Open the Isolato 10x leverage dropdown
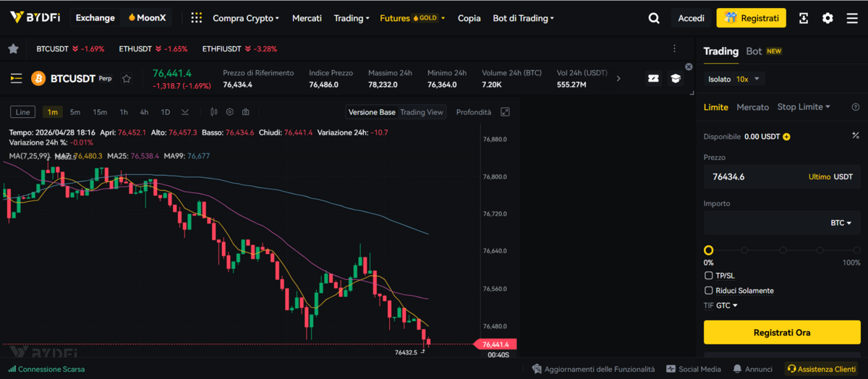 733,79
